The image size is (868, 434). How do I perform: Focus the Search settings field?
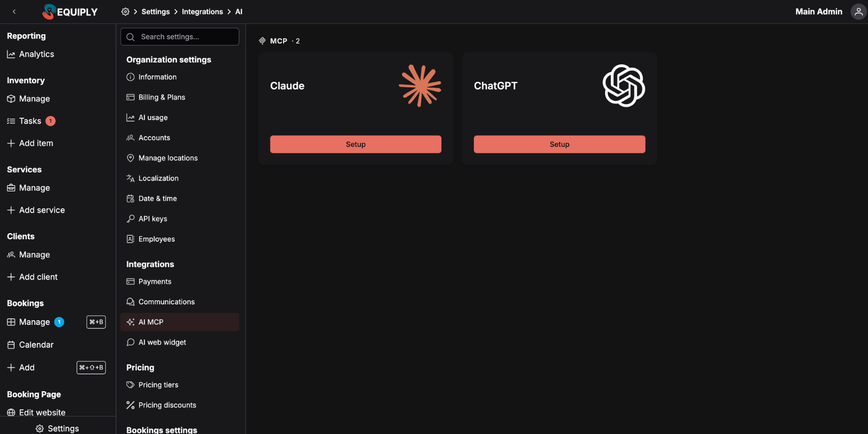tap(180, 37)
